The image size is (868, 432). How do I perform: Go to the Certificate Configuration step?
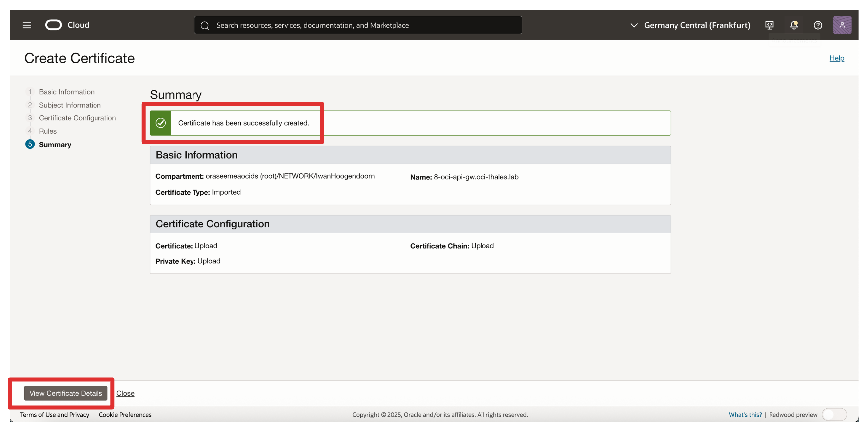coord(77,118)
